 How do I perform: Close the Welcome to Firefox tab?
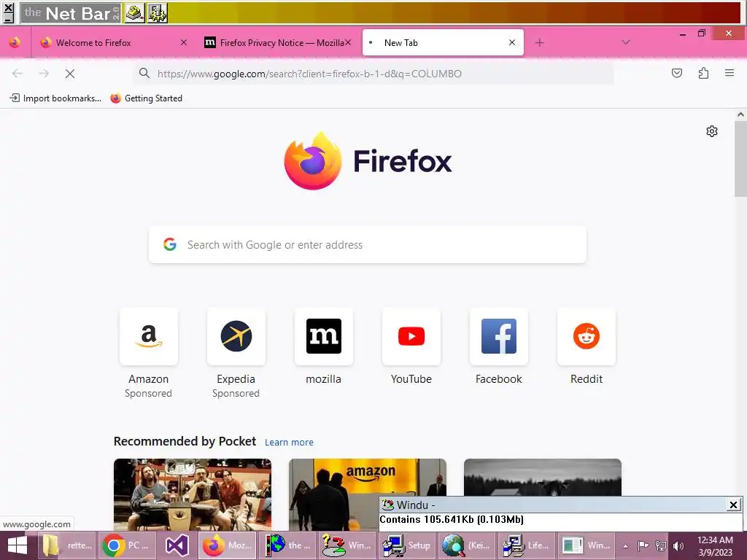pyautogui.click(x=183, y=43)
